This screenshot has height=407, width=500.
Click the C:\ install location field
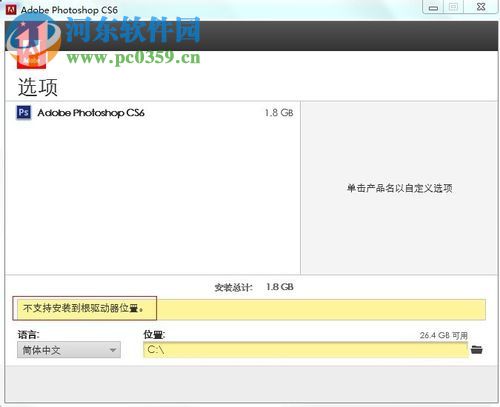point(305,350)
